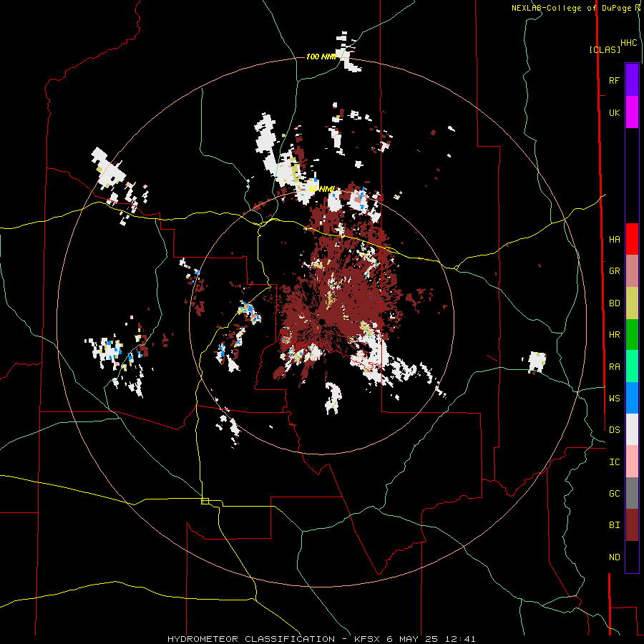Click the UK legend label
The image size is (644, 644).
pos(614,112)
